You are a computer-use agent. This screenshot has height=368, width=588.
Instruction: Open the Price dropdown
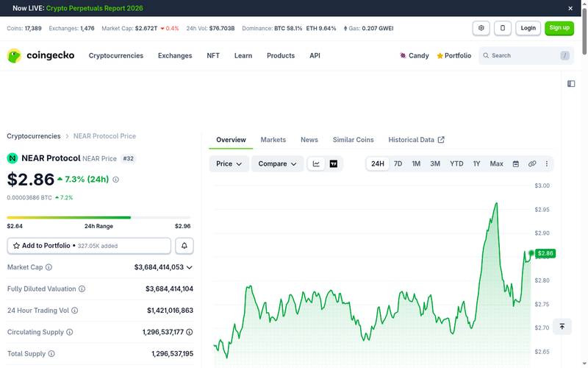pyautogui.click(x=229, y=163)
